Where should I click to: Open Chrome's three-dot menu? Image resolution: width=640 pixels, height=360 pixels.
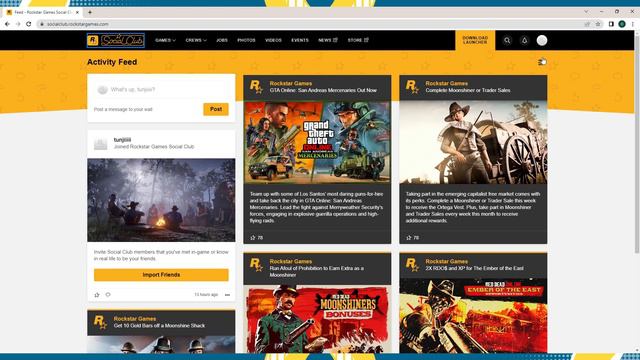[x=633, y=24]
